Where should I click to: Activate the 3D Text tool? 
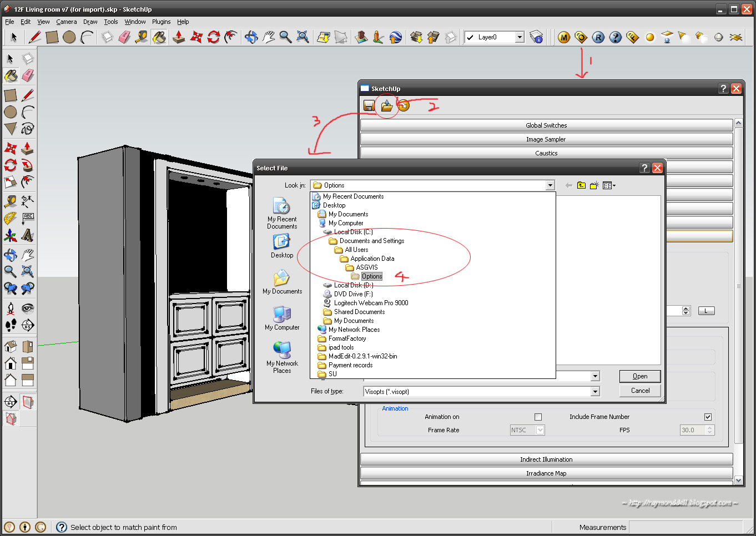pyautogui.click(x=27, y=236)
